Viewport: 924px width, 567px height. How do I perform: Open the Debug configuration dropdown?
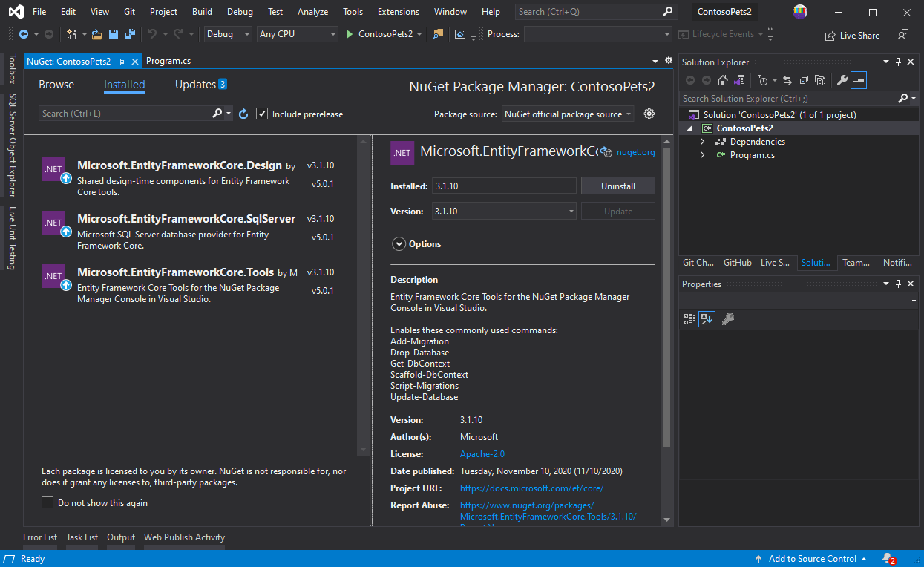pyautogui.click(x=228, y=34)
